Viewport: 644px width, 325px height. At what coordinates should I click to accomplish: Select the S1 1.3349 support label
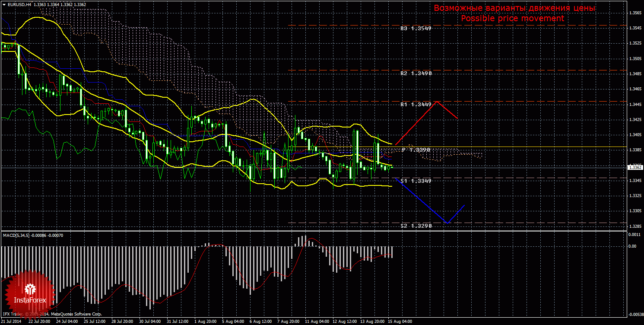tap(416, 181)
